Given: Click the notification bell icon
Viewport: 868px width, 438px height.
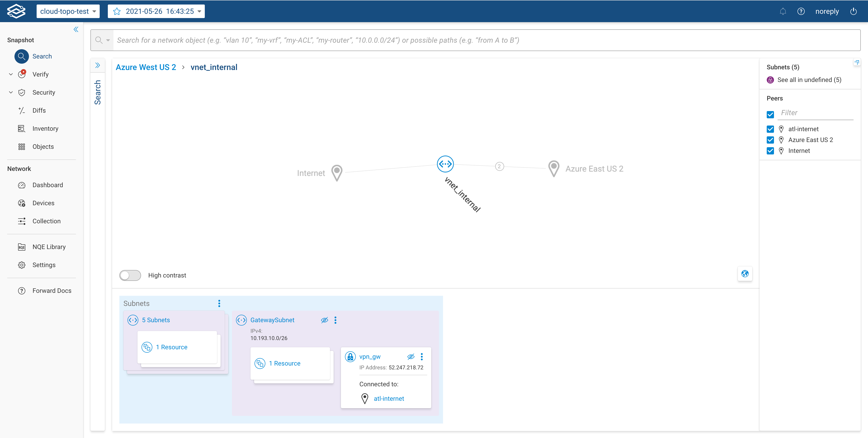Looking at the screenshot, I should pos(783,11).
